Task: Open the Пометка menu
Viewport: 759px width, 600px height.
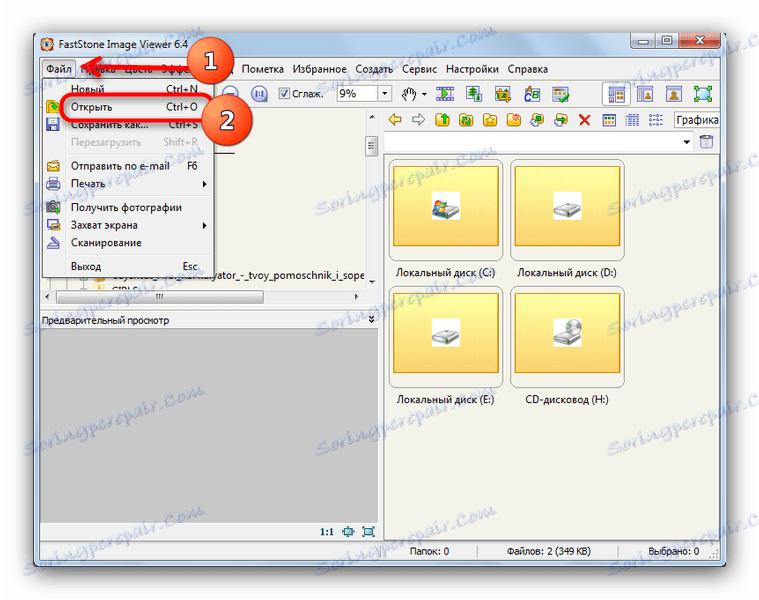Action: pos(262,69)
